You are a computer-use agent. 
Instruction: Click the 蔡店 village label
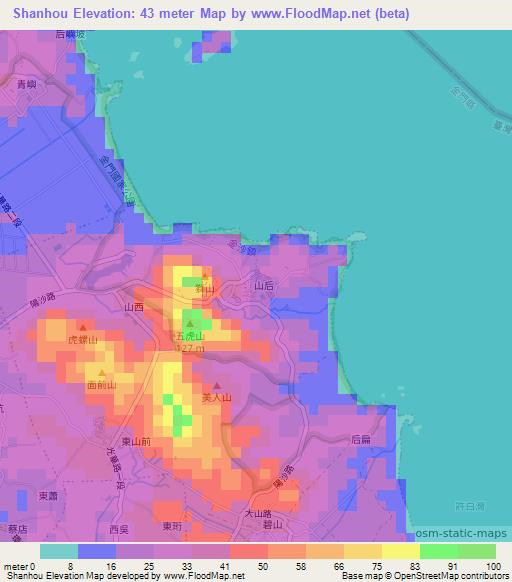point(17,529)
